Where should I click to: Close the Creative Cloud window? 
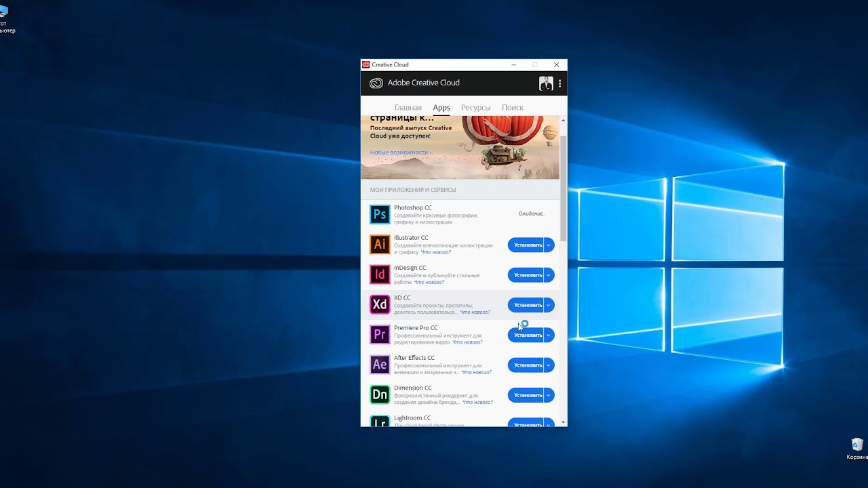(557, 65)
